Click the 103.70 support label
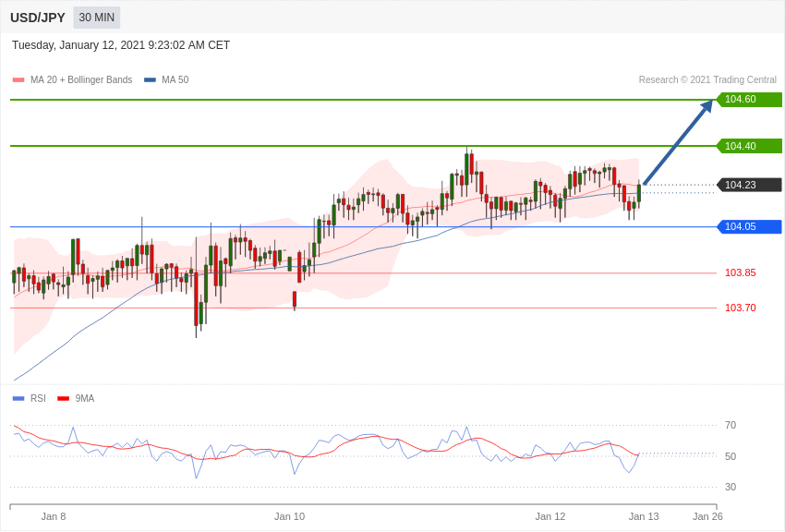The width and height of the screenshot is (785, 532). tap(741, 308)
